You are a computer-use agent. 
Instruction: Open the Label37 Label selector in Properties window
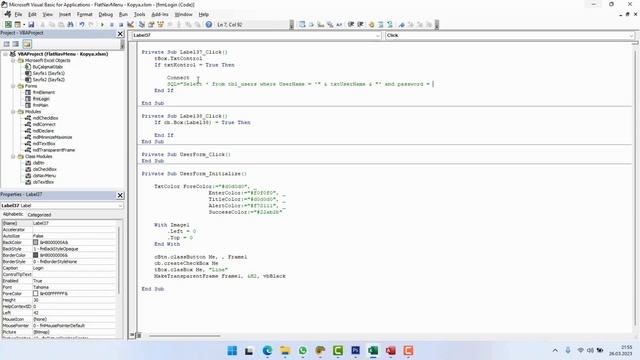[x=62, y=206]
